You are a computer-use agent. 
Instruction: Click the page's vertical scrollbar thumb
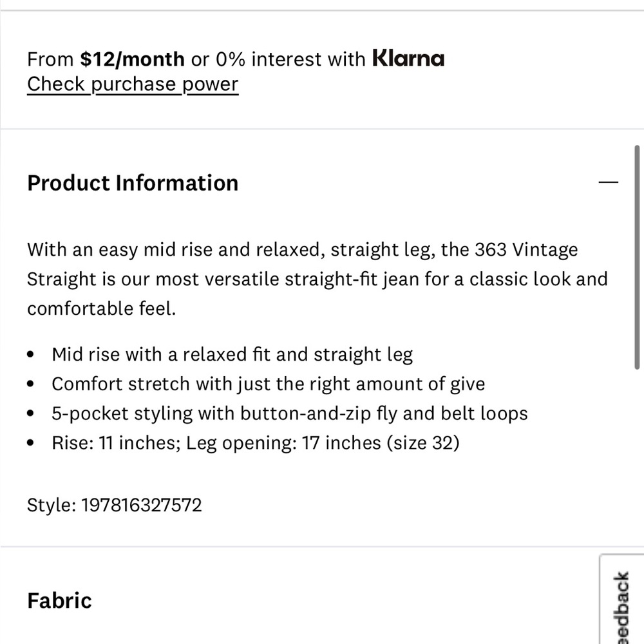coord(637,257)
